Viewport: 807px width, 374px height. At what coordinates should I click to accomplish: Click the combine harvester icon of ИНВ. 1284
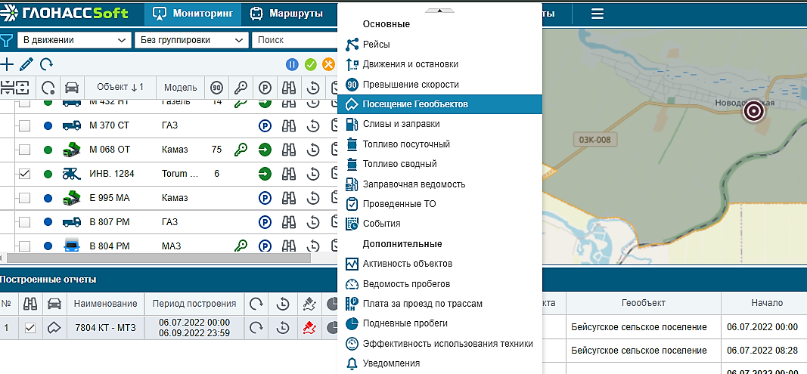click(x=72, y=174)
